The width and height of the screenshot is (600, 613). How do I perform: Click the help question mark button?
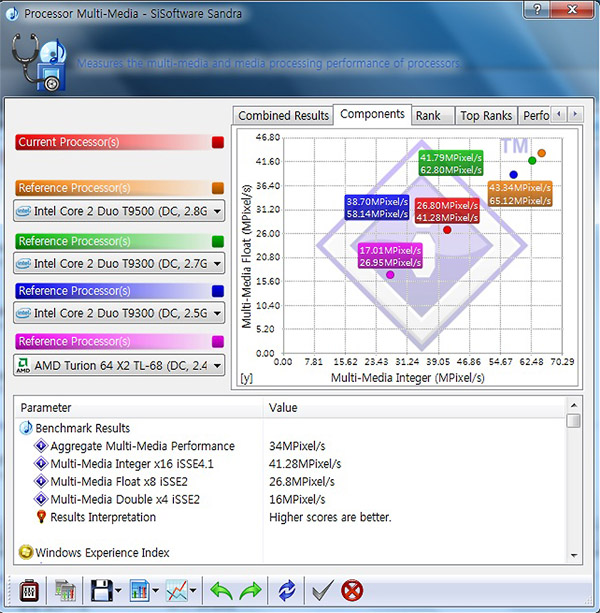point(537,9)
